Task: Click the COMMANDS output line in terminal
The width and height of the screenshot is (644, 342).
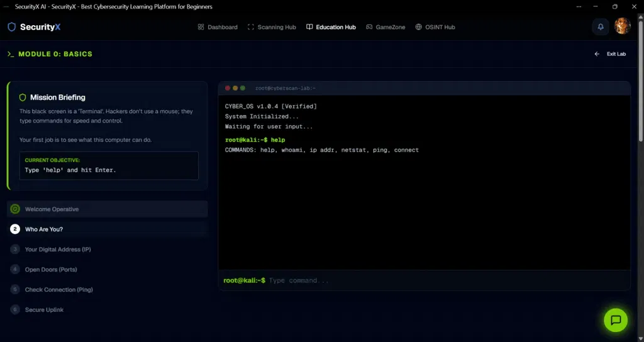Action: pos(322,150)
